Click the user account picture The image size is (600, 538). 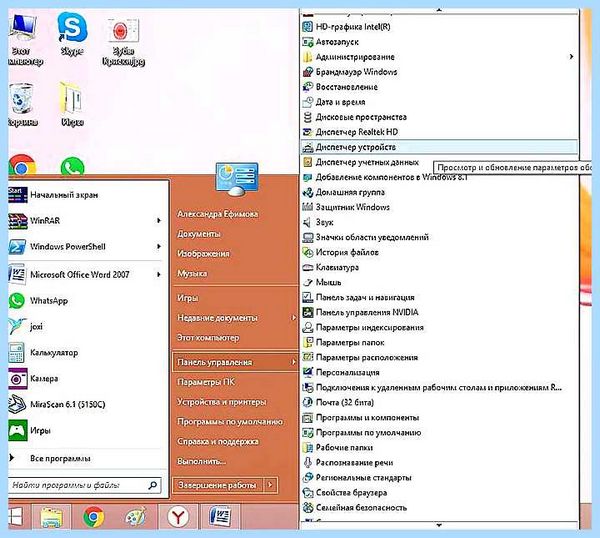(x=237, y=179)
